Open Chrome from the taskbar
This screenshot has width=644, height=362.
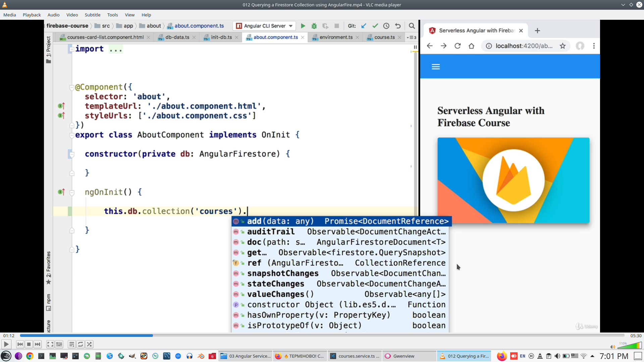tap(30, 356)
